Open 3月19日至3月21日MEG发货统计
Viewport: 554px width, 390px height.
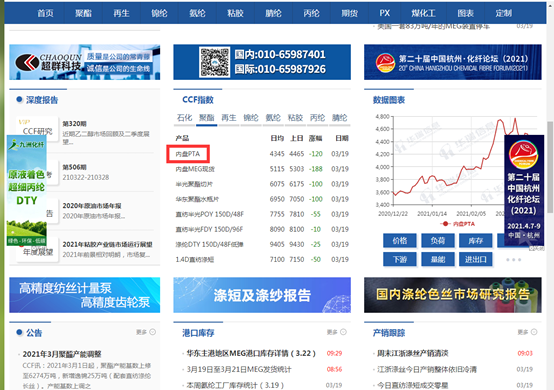239,370
